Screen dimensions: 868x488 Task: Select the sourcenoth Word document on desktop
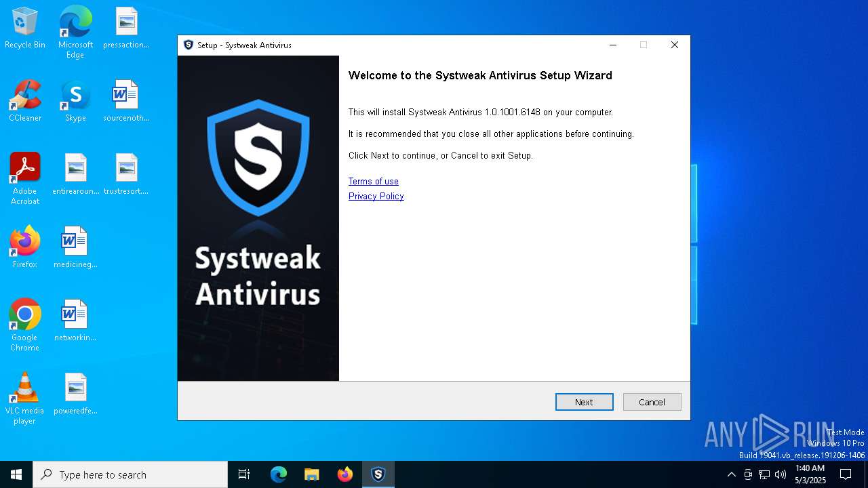click(x=126, y=102)
